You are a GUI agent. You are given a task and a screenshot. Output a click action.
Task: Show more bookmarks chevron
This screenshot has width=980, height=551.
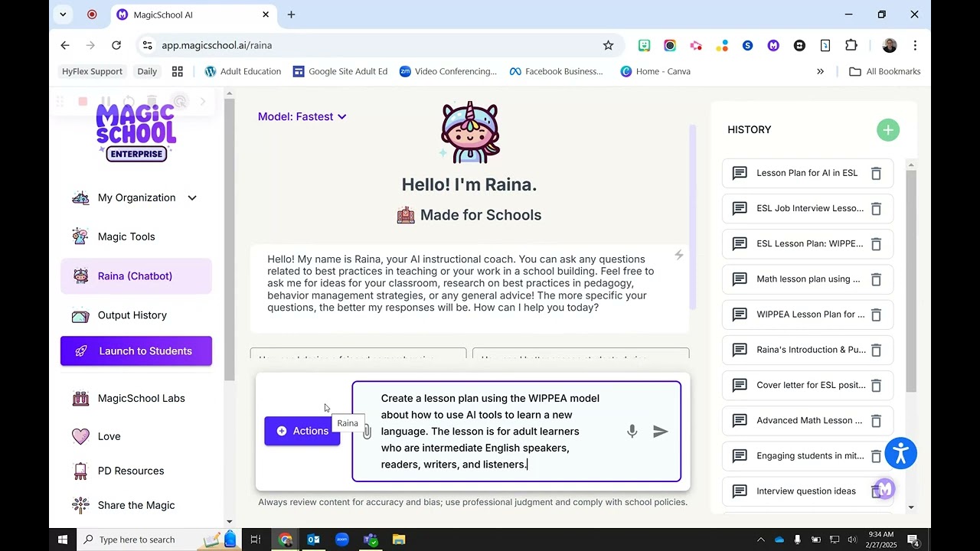click(x=820, y=71)
